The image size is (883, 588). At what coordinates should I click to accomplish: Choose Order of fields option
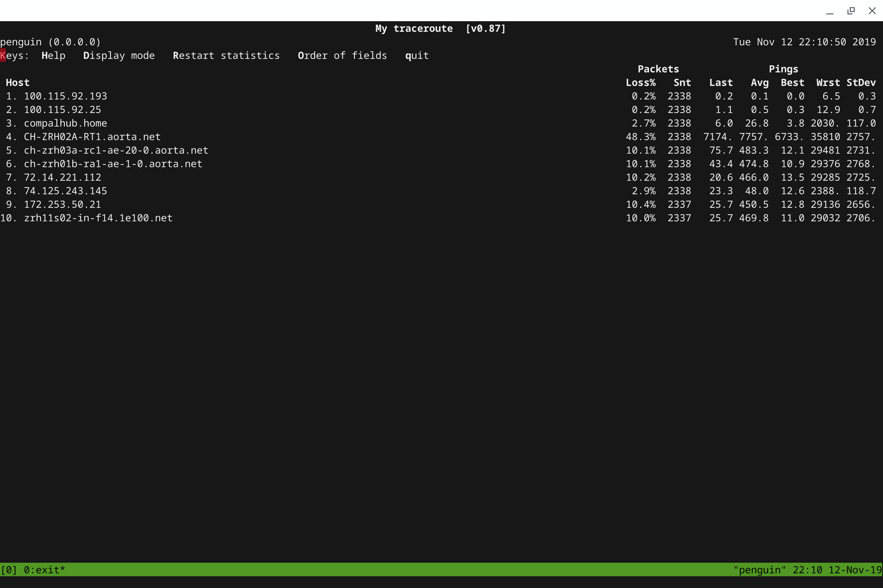coord(342,56)
